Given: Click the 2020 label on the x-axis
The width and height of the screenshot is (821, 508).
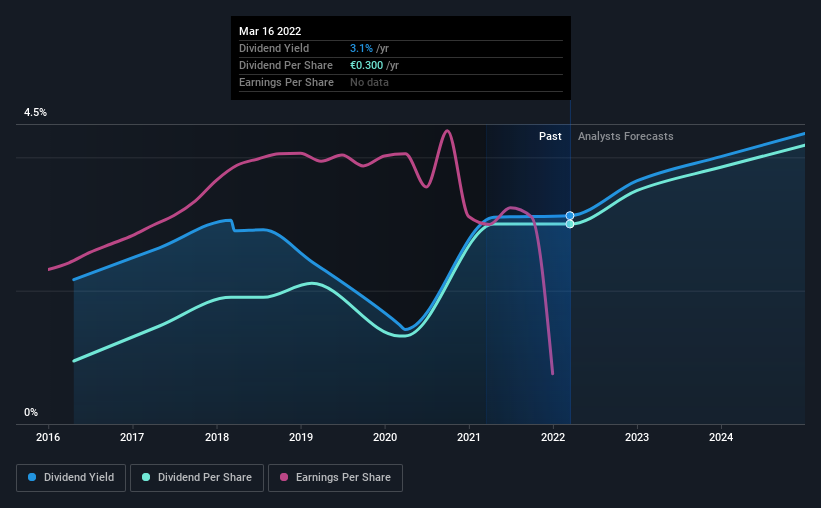Looking at the screenshot, I should coord(385,437).
